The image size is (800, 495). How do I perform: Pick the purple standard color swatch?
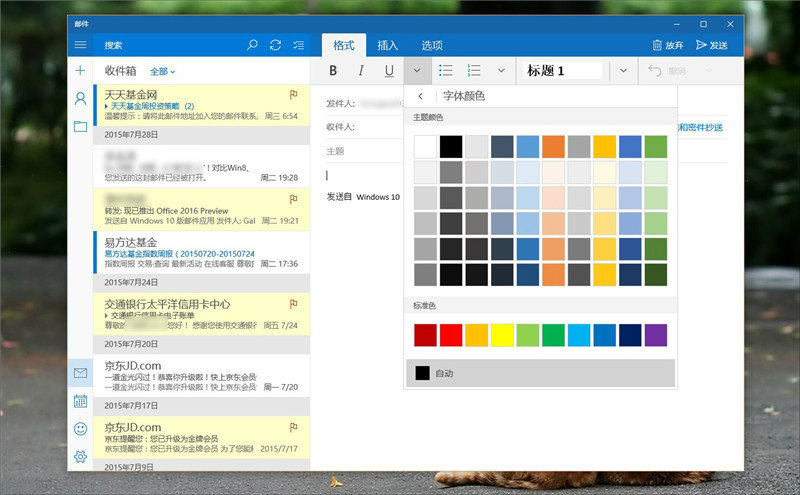point(655,335)
